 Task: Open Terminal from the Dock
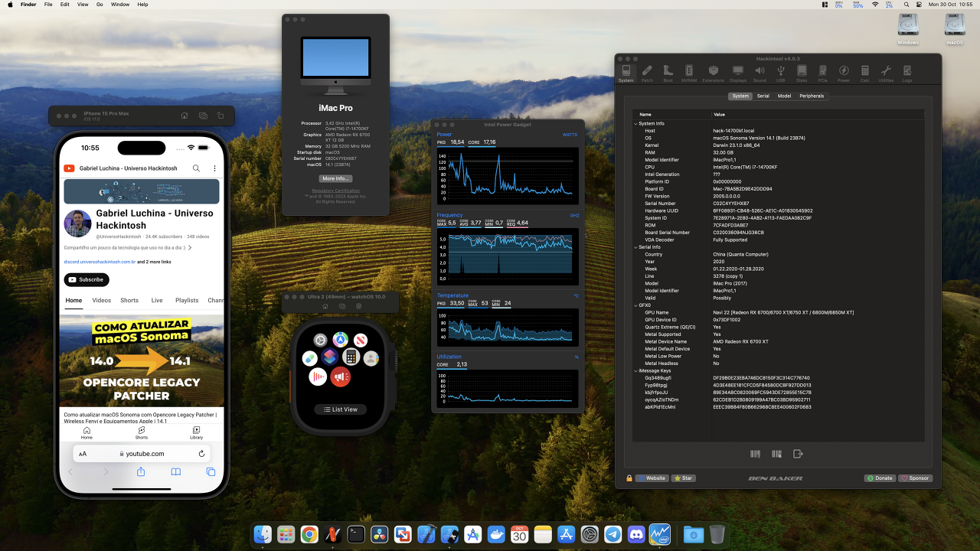click(356, 534)
